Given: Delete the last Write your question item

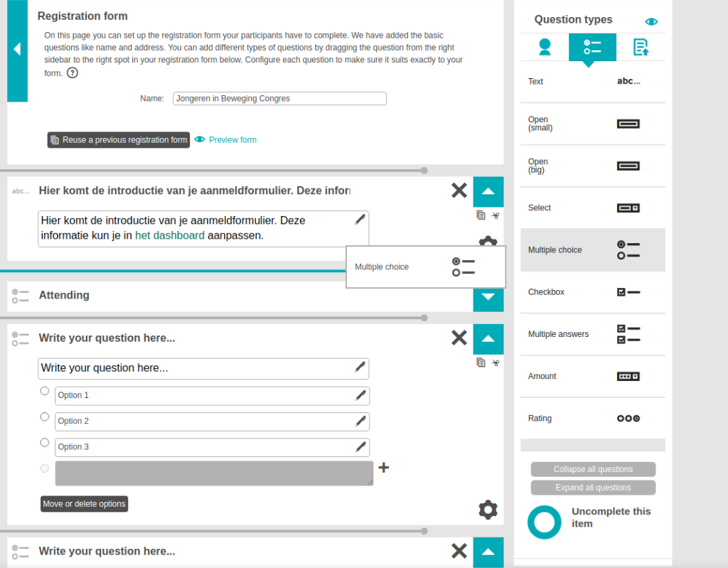Looking at the screenshot, I should (x=459, y=551).
